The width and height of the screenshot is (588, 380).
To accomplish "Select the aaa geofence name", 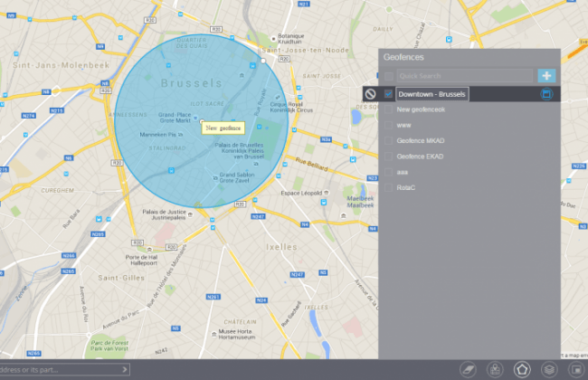I will coord(403,172).
